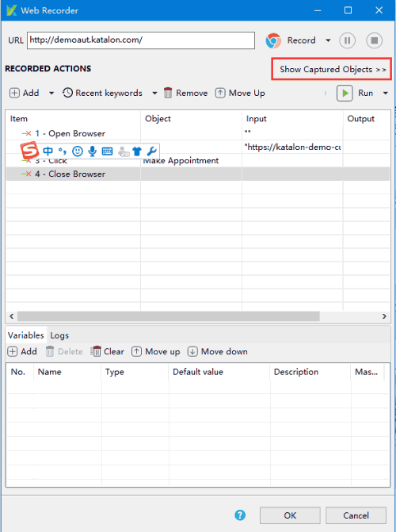Expand the Record browser dropdown arrow
This screenshot has width=396, height=532.
(x=328, y=40)
